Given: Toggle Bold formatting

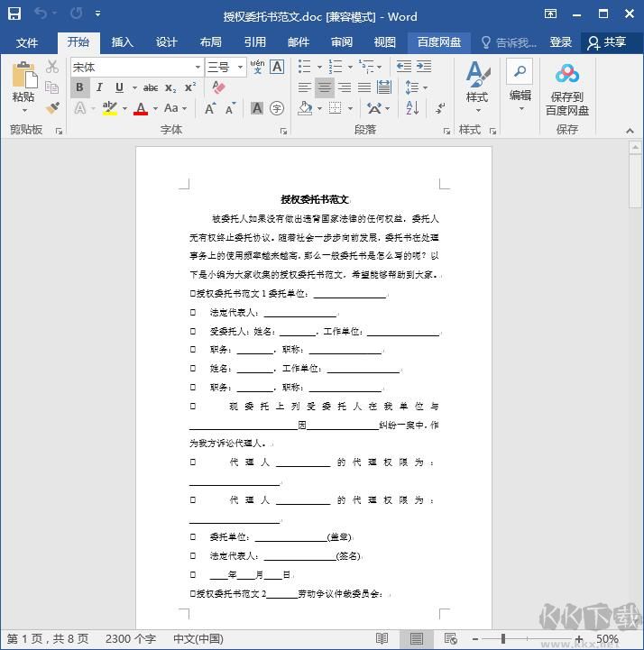Looking at the screenshot, I should tap(80, 87).
